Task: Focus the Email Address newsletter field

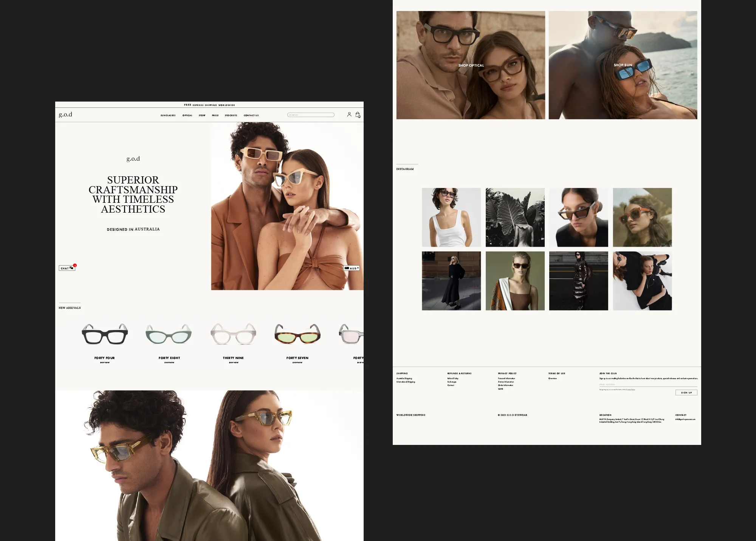Action: click(648, 384)
